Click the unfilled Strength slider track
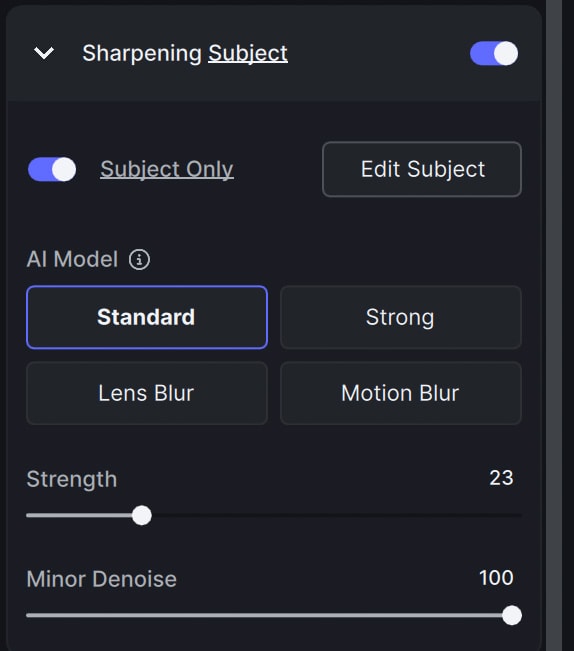The height and width of the screenshot is (651, 574). coord(337,515)
